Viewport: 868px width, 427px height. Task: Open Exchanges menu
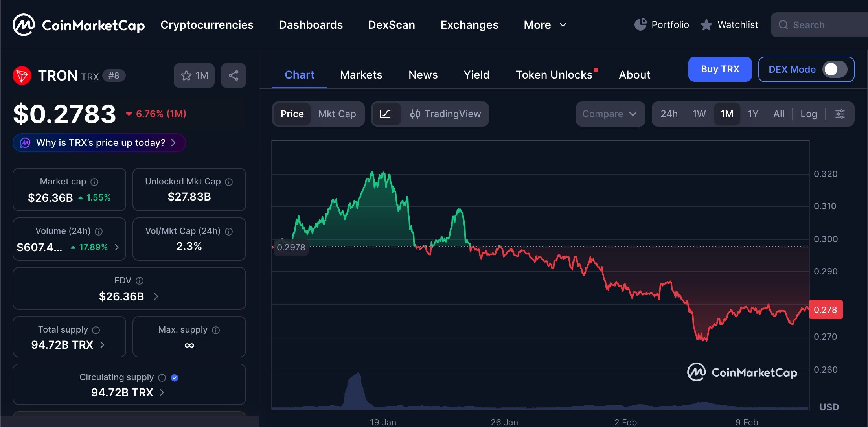pos(469,25)
